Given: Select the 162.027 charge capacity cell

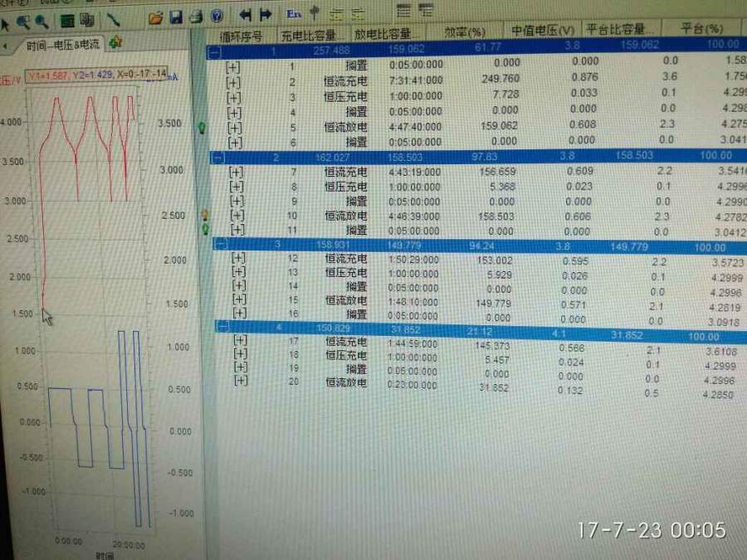Looking at the screenshot, I should pyautogui.click(x=332, y=157).
